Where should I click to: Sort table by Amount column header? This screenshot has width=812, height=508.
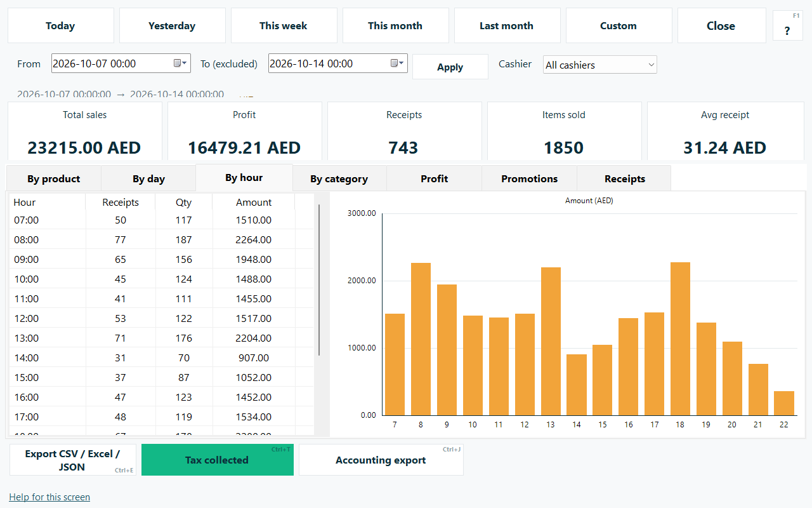(254, 203)
